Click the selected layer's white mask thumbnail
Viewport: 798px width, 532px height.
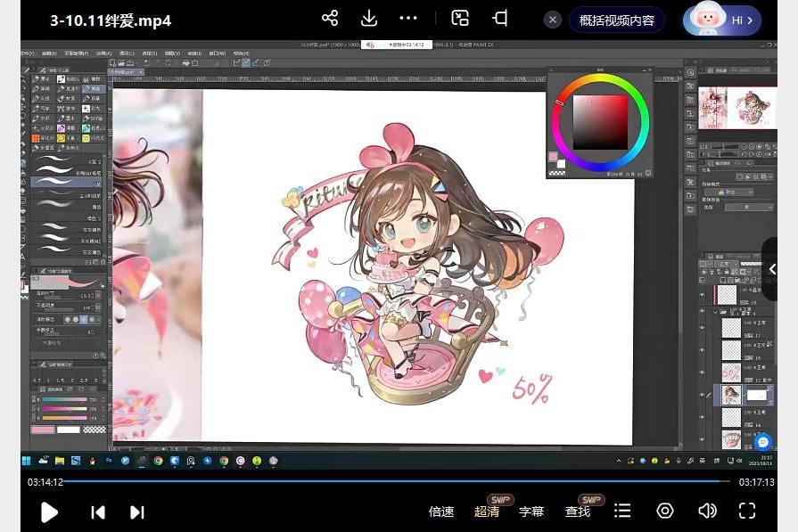[756, 395]
